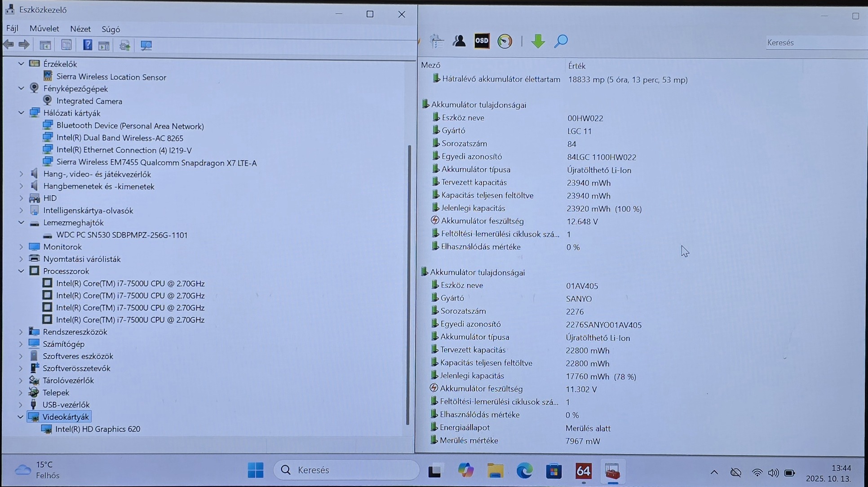The width and height of the screenshot is (868, 487).
Task: Click the blue magnifier search icon
Action: pos(561,41)
